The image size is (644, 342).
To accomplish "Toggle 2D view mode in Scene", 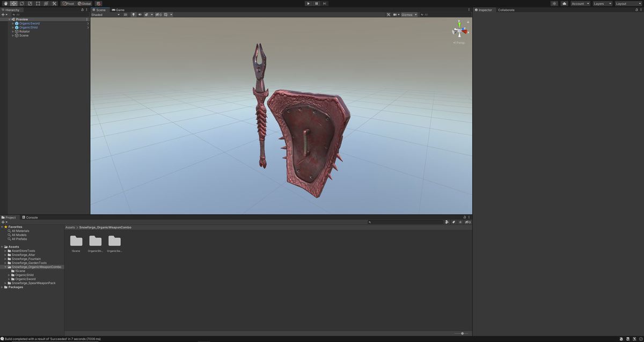I will click(126, 14).
